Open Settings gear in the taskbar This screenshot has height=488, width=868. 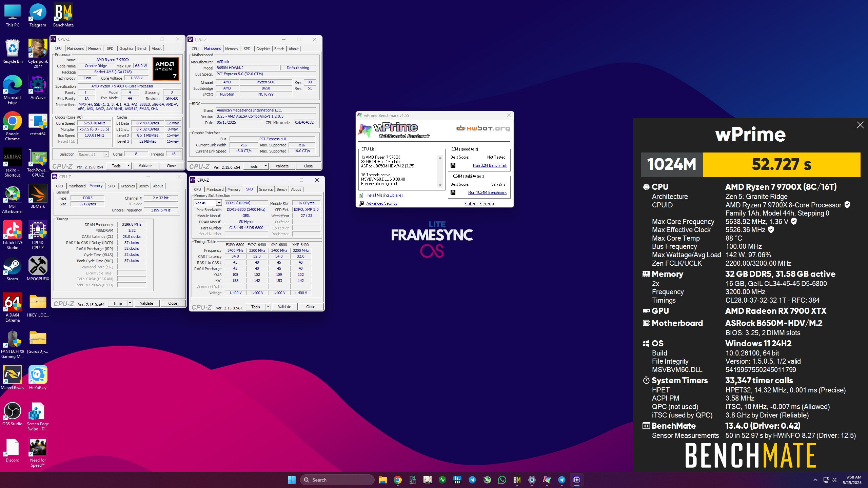tap(532, 480)
